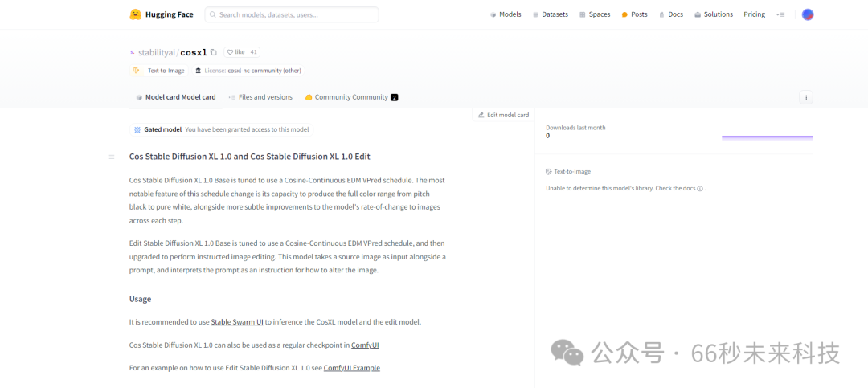The height and width of the screenshot is (388, 868).
Task: Switch to the Community tab
Action: coord(351,97)
